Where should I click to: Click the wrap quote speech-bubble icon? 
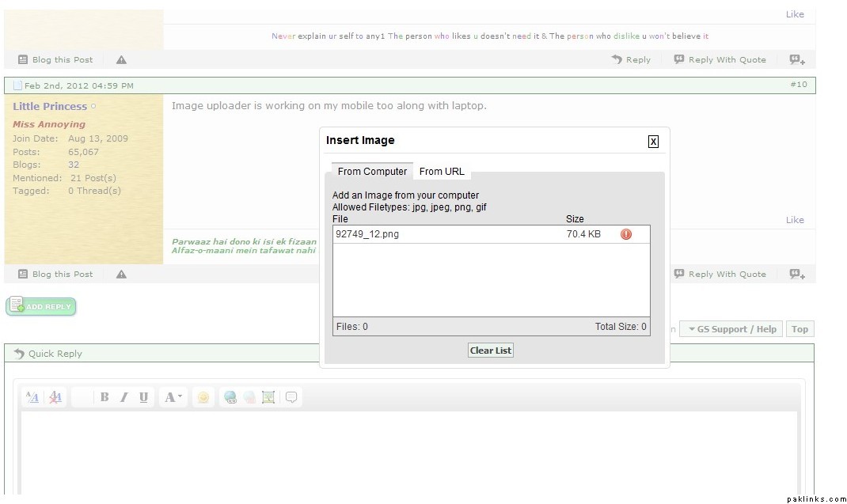291,397
